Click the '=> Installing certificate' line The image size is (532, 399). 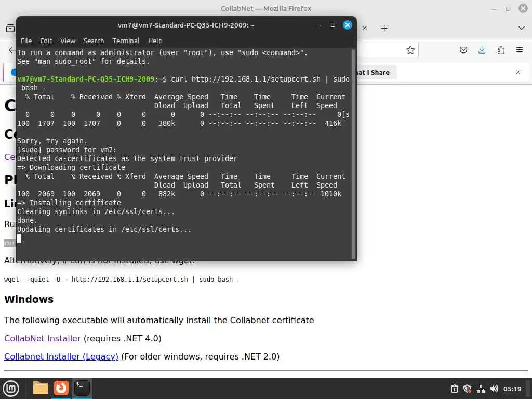tap(69, 203)
